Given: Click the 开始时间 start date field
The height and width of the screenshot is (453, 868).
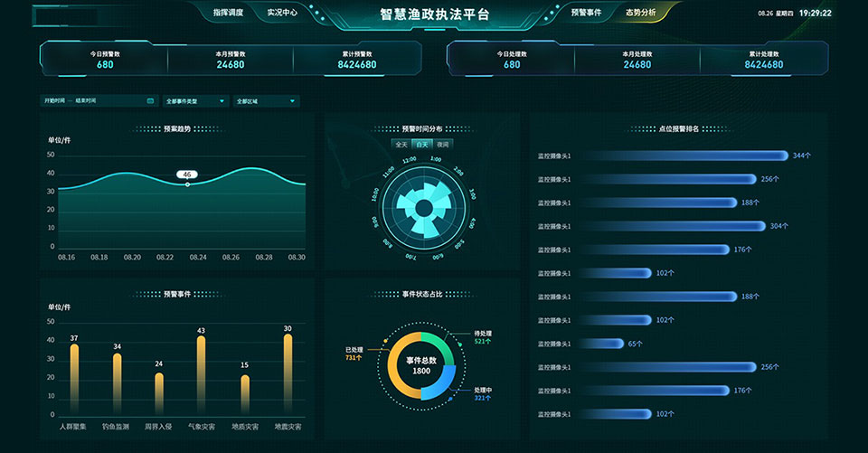Looking at the screenshot, I should pyautogui.click(x=55, y=101).
